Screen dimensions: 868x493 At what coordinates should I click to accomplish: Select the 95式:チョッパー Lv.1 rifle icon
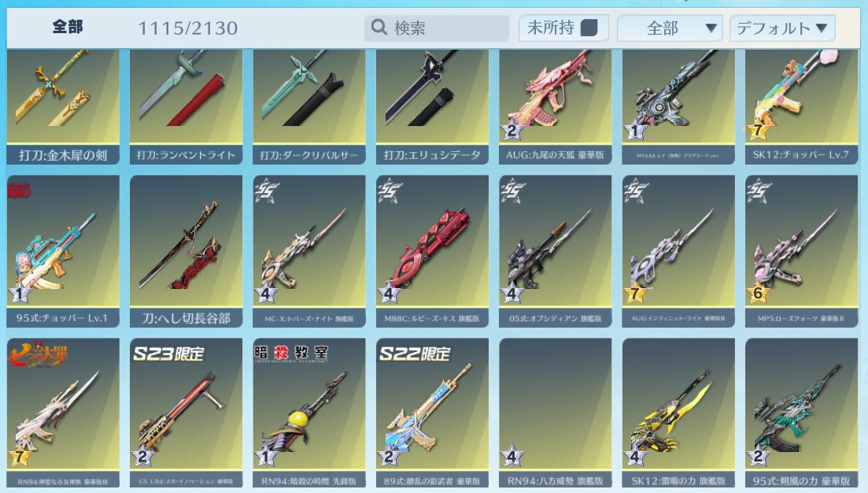[x=63, y=251]
